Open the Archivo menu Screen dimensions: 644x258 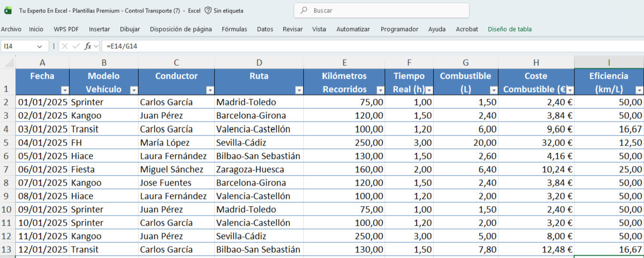(11, 29)
